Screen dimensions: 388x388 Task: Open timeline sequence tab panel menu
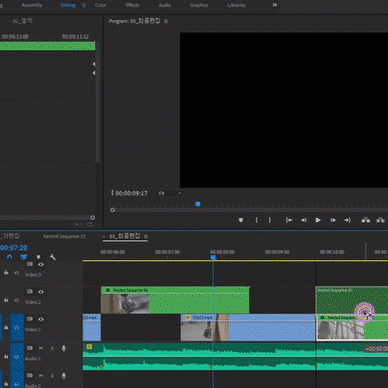(x=146, y=236)
